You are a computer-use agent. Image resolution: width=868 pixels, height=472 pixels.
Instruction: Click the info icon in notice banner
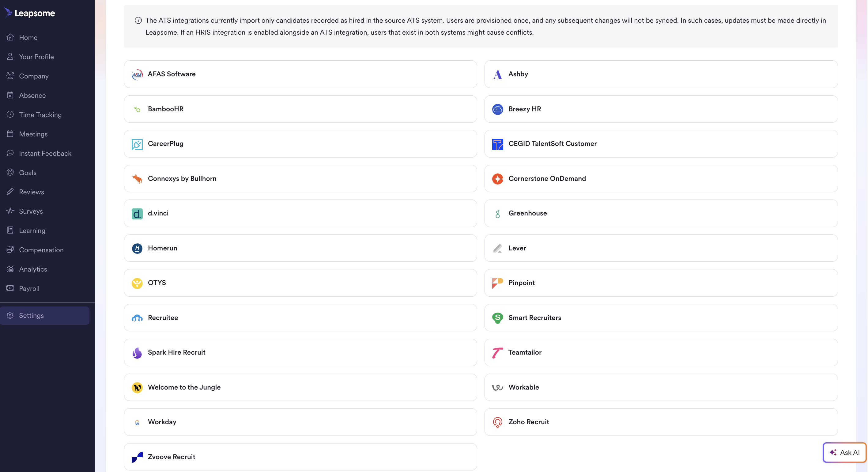click(138, 21)
